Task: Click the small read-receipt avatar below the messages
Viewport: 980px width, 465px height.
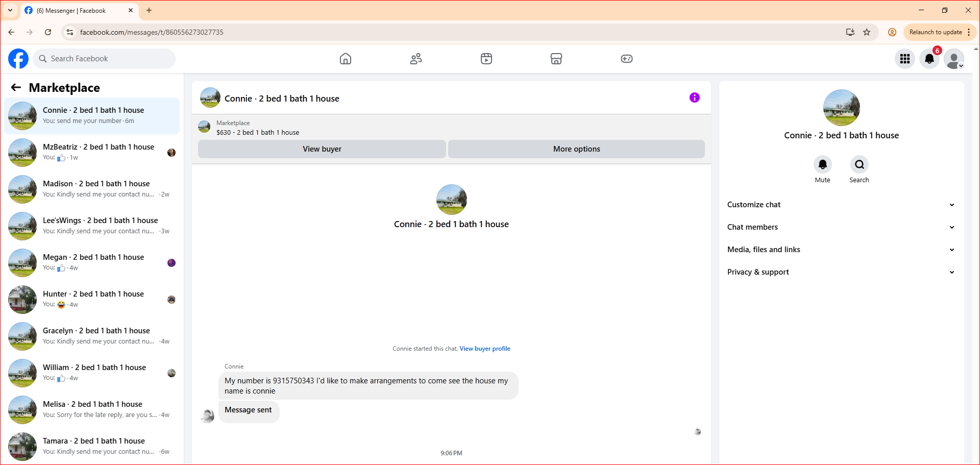Action: tap(697, 432)
